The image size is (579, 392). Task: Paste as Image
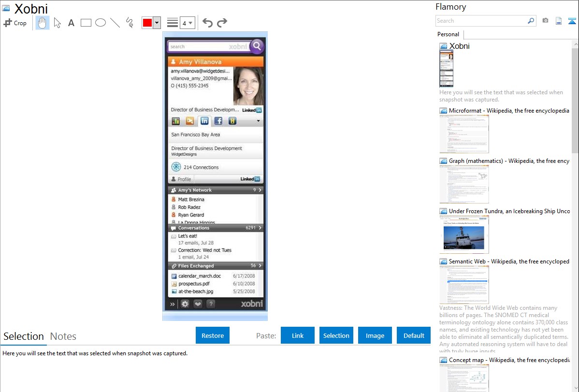pos(375,335)
